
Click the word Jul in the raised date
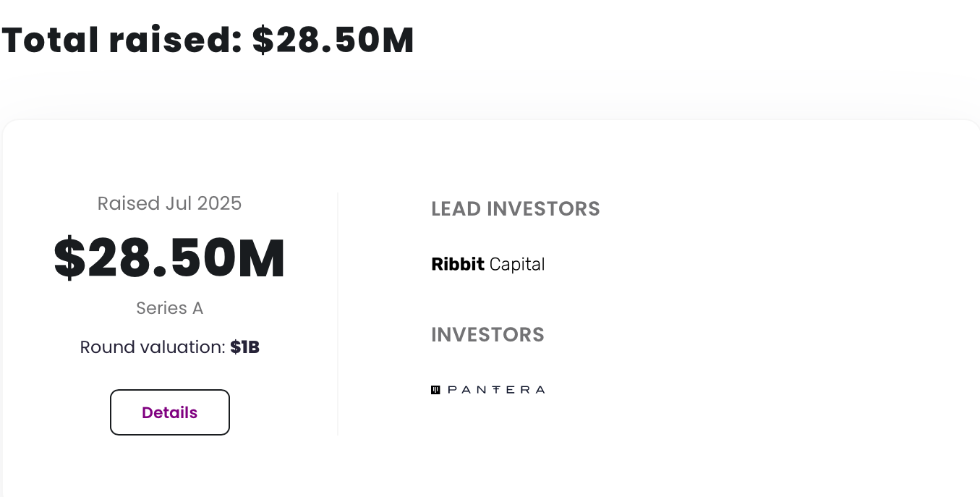[x=178, y=203]
